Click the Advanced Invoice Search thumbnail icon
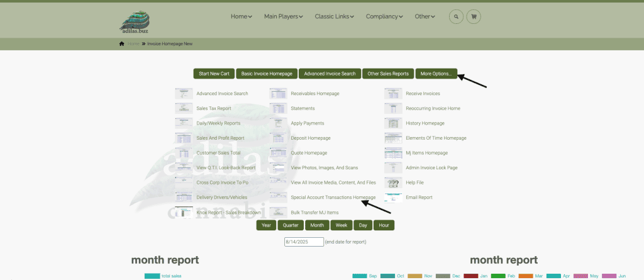 tap(184, 93)
